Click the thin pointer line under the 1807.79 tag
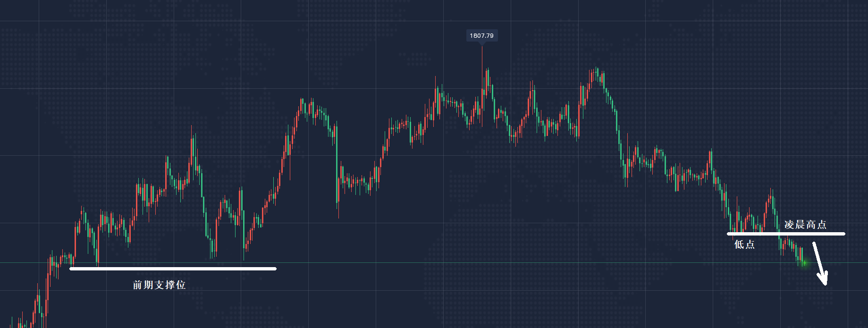This screenshot has height=328, width=868. [482, 57]
